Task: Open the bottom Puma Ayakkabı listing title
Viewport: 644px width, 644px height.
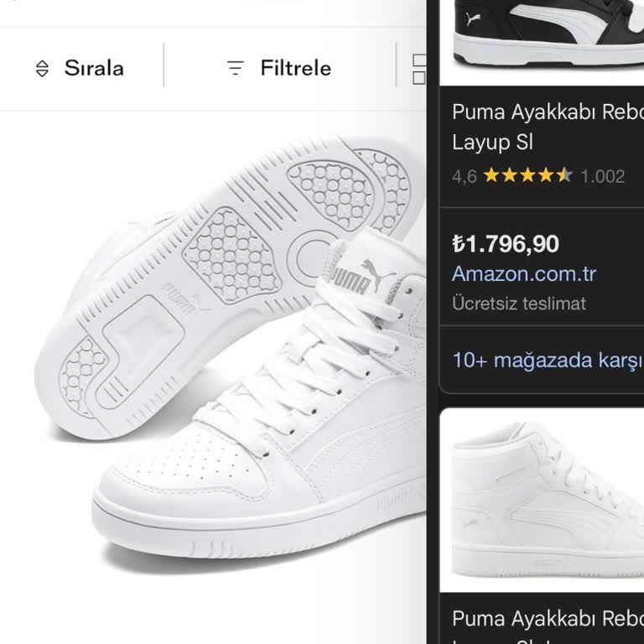Action: coord(547,619)
